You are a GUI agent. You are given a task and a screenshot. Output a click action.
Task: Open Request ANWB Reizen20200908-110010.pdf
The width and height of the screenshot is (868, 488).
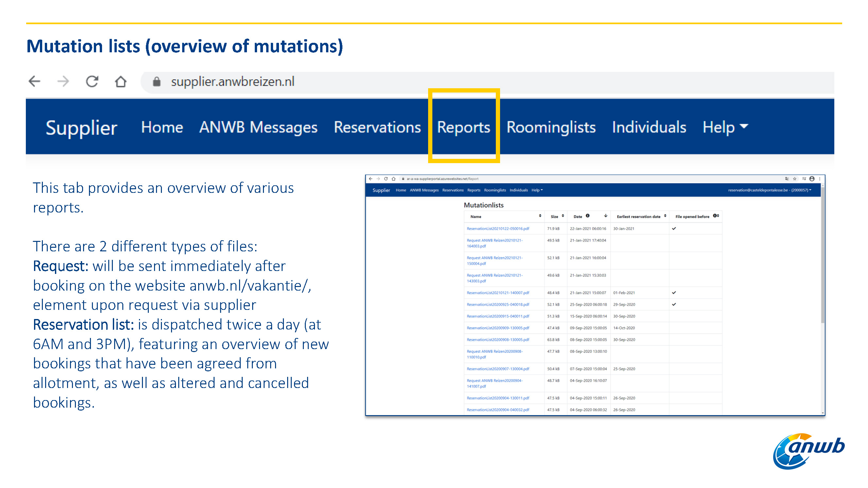pyautogui.click(x=494, y=354)
